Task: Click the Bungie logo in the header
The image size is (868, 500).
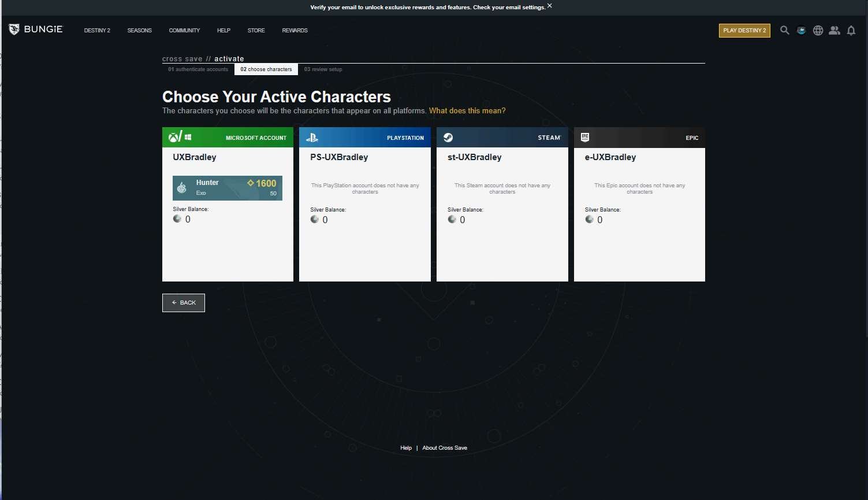Action: [x=35, y=29]
